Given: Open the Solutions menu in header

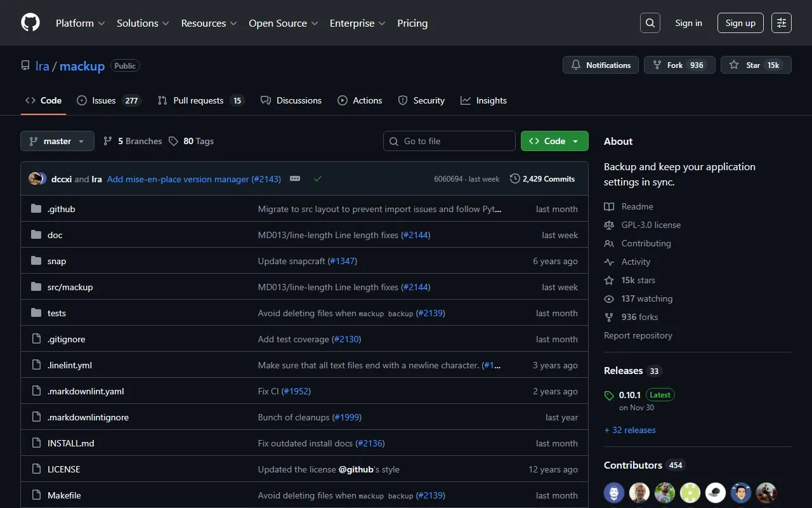Looking at the screenshot, I should point(143,23).
